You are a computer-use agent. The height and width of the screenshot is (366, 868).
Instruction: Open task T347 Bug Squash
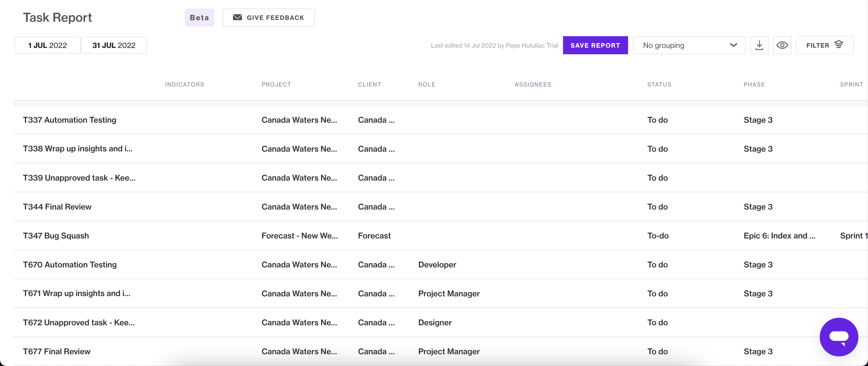[x=56, y=236]
